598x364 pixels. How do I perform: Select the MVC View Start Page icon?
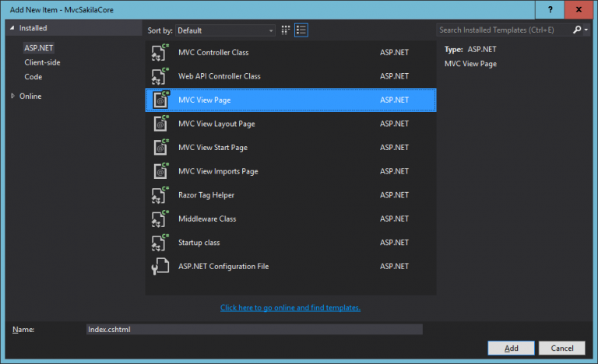click(x=160, y=148)
